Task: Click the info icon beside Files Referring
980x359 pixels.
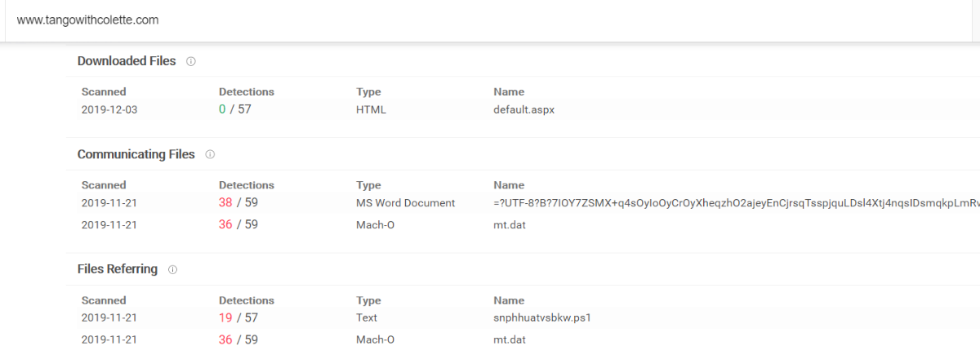Action: [x=172, y=269]
